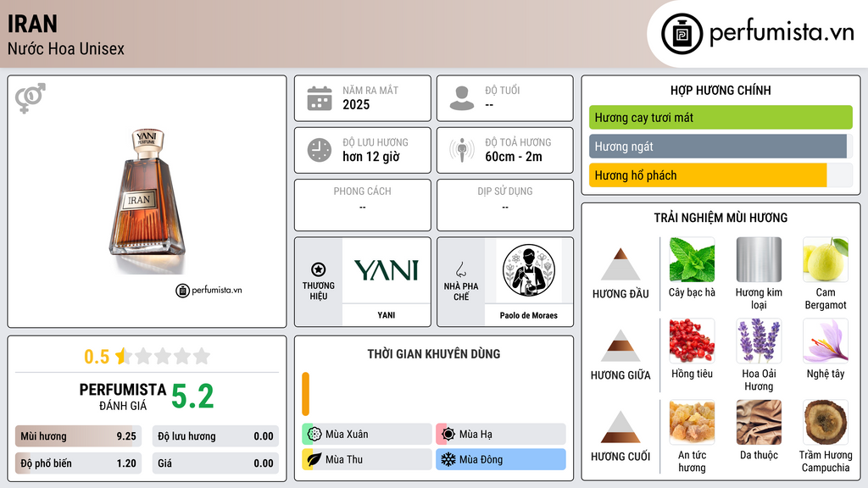The height and width of the screenshot is (488, 868).
Task: Open the Hồng tiêu pink pepper image
Action: [692, 341]
